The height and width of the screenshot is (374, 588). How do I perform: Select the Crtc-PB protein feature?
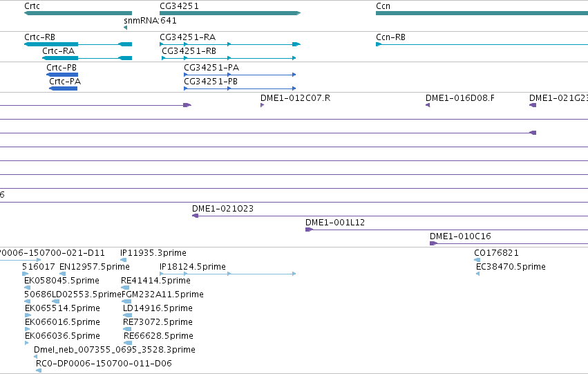tap(62, 75)
